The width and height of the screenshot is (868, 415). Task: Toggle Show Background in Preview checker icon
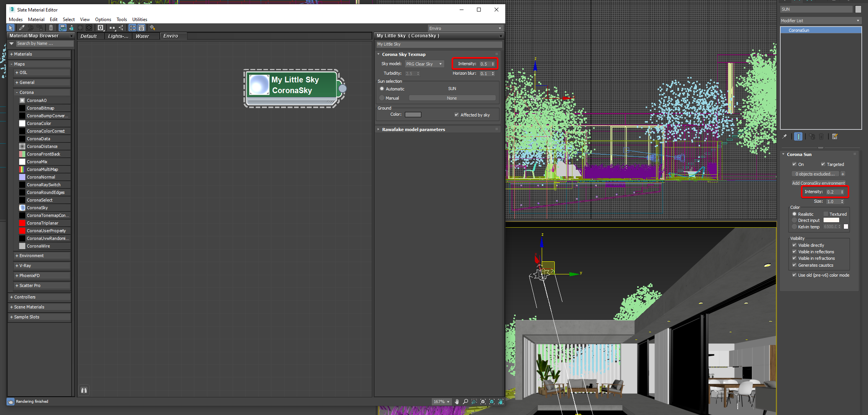click(x=89, y=28)
